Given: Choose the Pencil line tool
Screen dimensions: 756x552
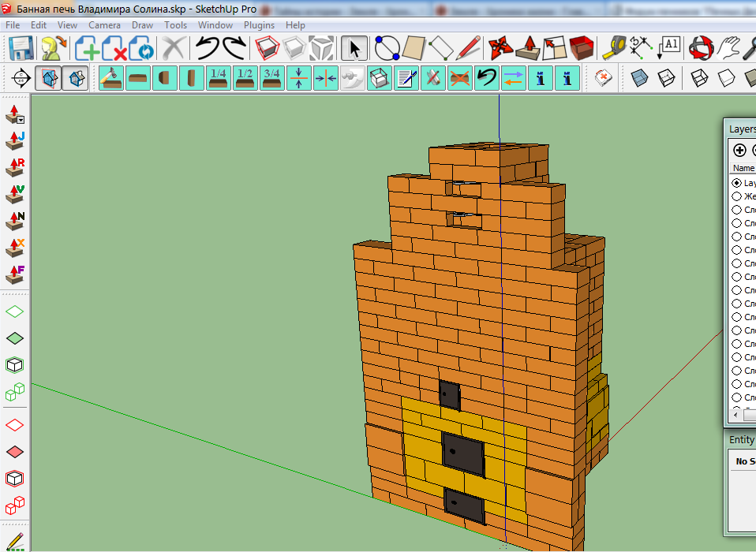Looking at the screenshot, I should pyautogui.click(x=469, y=49).
